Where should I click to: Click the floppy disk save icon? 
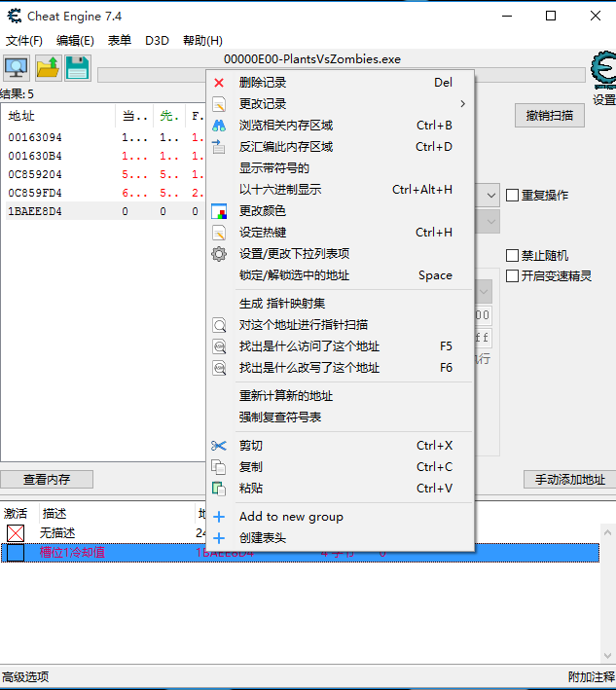pos(78,68)
